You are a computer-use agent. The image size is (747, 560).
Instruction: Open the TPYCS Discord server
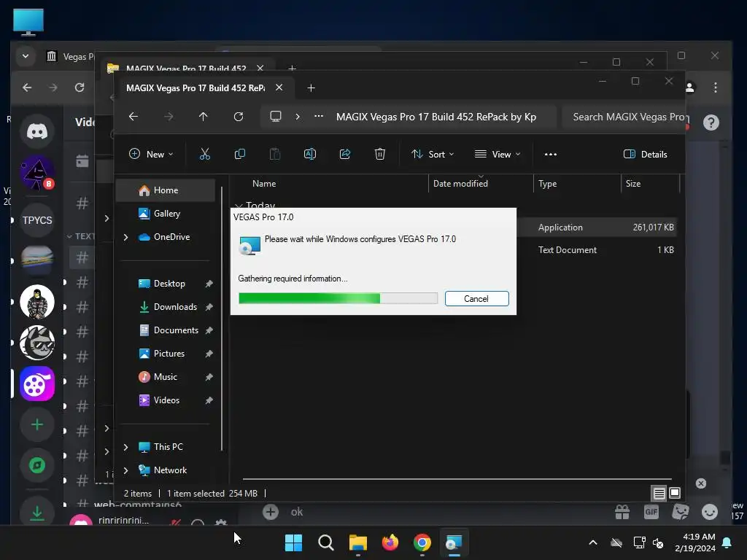pyautogui.click(x=37, y=220)
